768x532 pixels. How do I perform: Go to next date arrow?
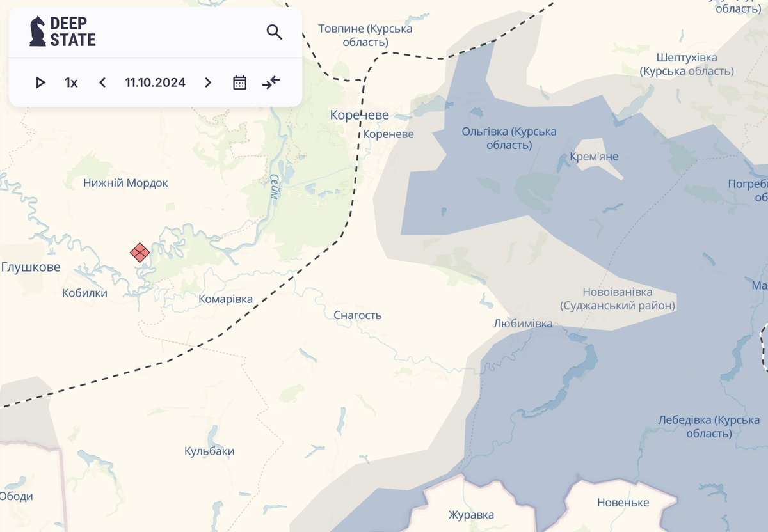pos(208,82)
